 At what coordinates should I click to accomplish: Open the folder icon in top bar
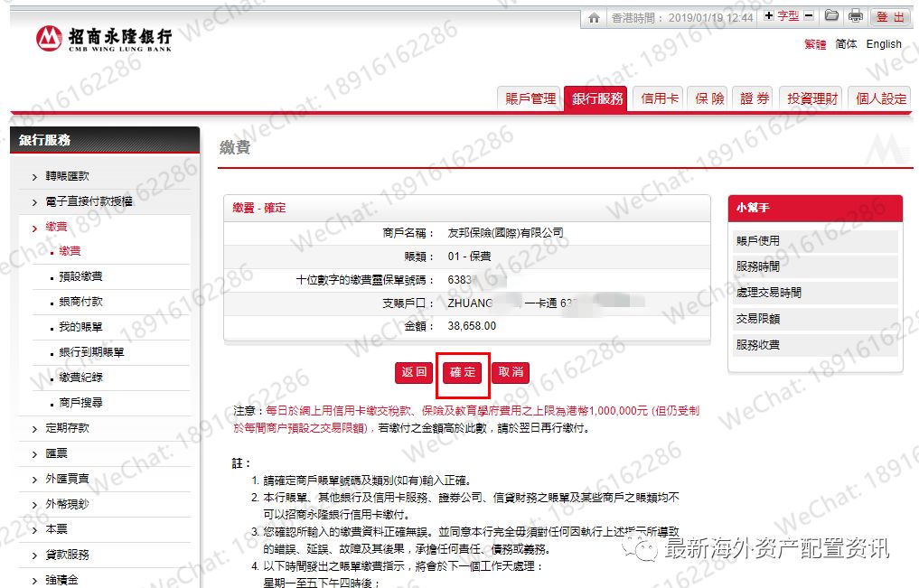[831, 16]
